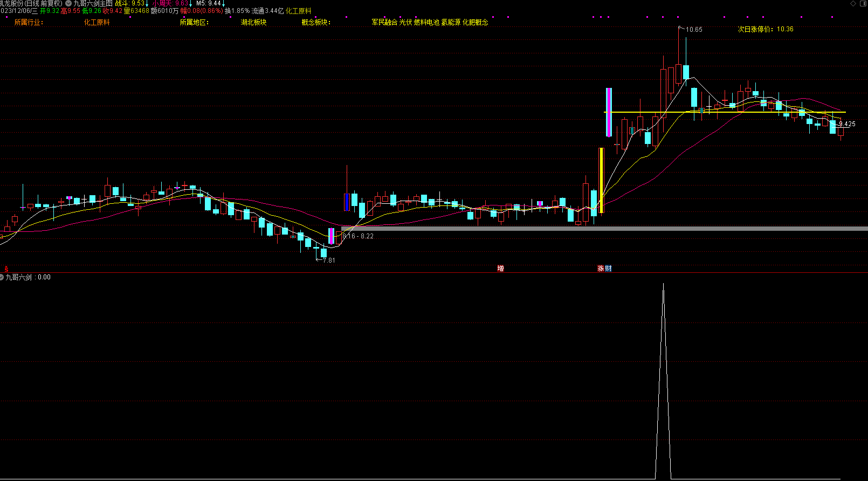This screenshot has width=868, height=481.
Task: Click the 所属行业 label
Action: (29, 22)
